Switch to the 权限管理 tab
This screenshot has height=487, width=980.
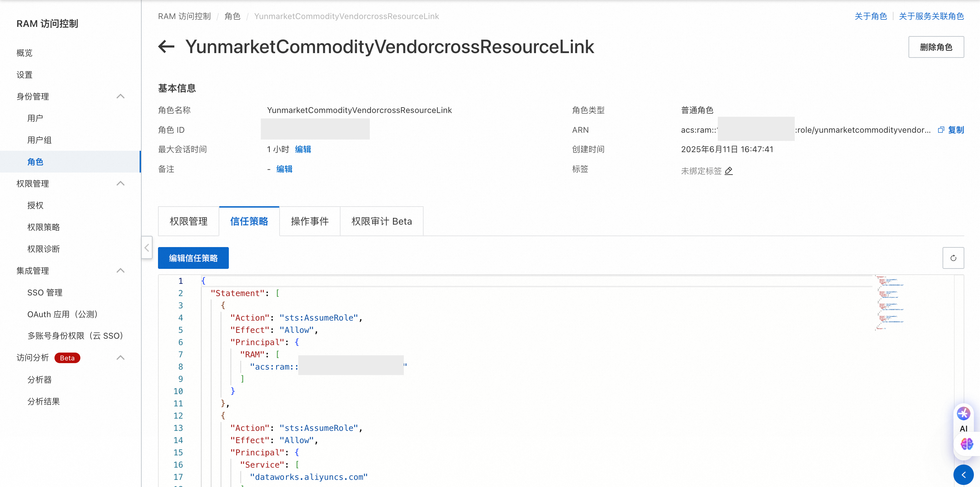point(188,221)
